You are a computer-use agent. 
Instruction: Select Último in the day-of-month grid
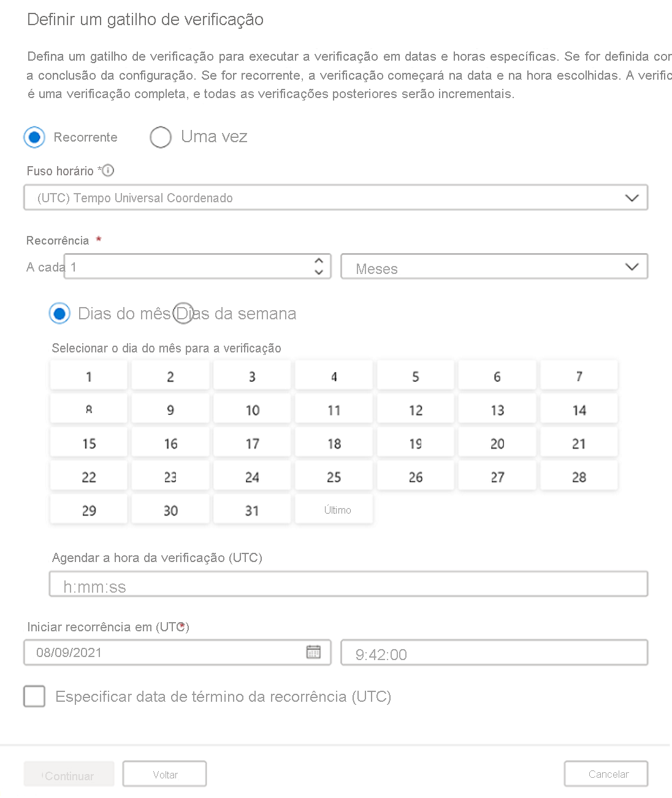[x=334, y=509]
